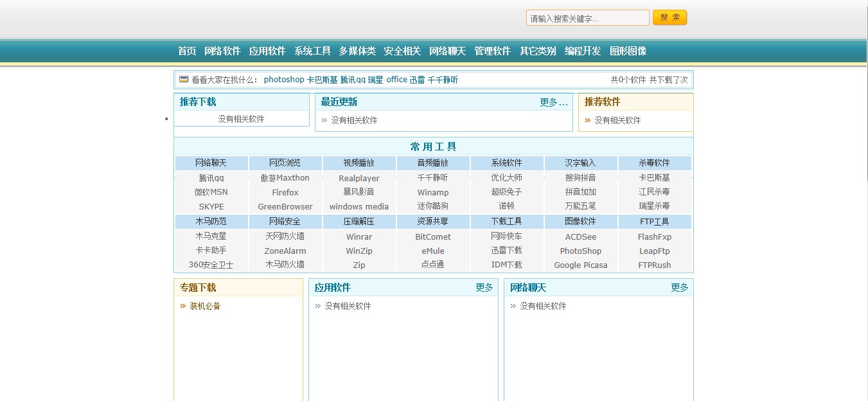
Task: Open 网络聊天 in the top navigation bar
Action: (447, 51)
